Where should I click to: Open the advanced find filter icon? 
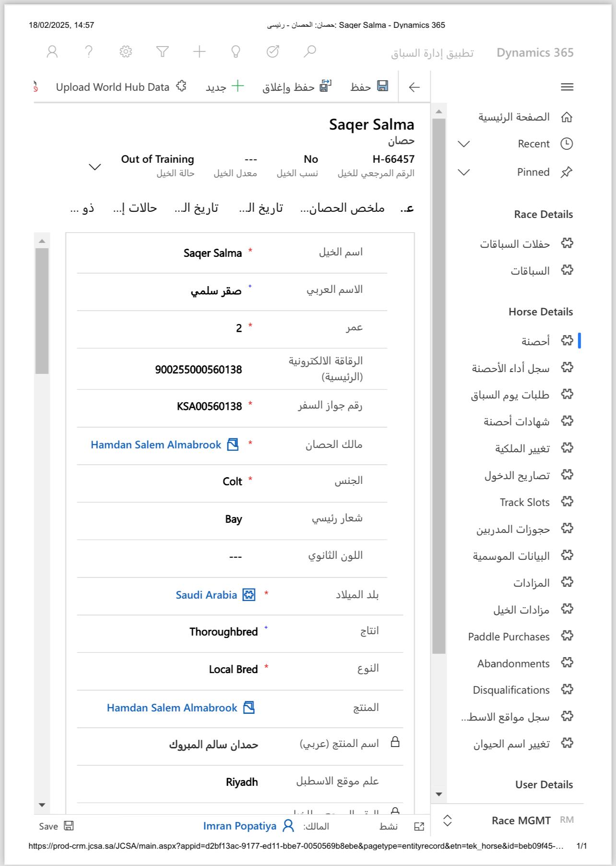[x=163, y=51]
